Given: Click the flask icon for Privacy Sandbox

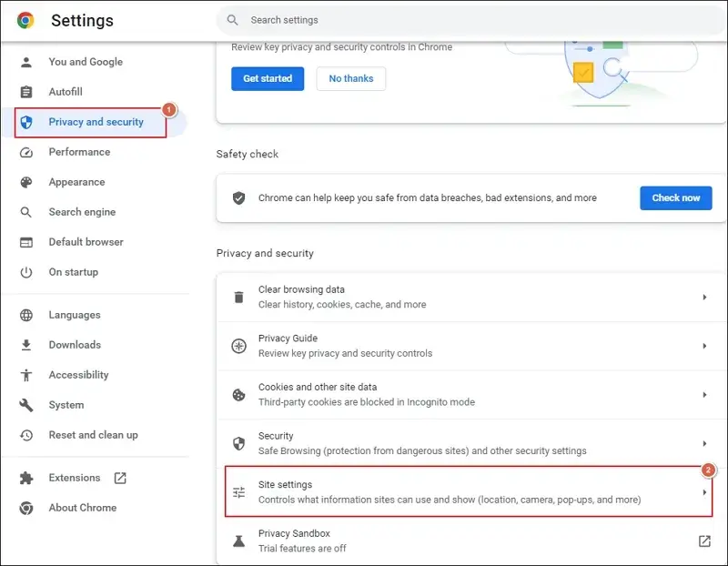Looking at the screenshot, I should coord(238,541).
